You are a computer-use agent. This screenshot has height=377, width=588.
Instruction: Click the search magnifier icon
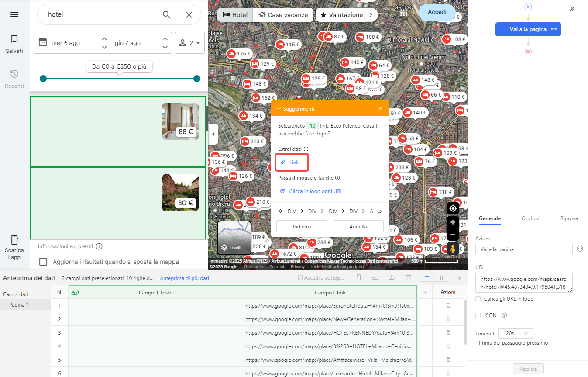pos(167,15)
